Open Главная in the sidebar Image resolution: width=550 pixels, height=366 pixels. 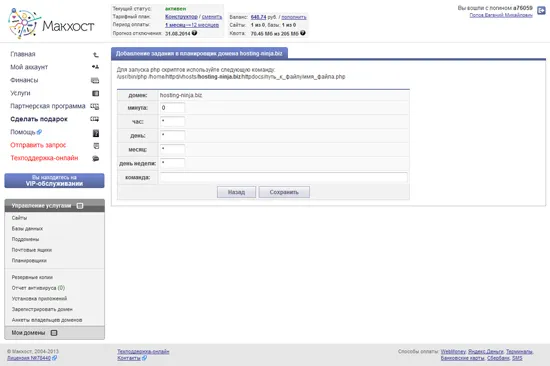(23, 54)
